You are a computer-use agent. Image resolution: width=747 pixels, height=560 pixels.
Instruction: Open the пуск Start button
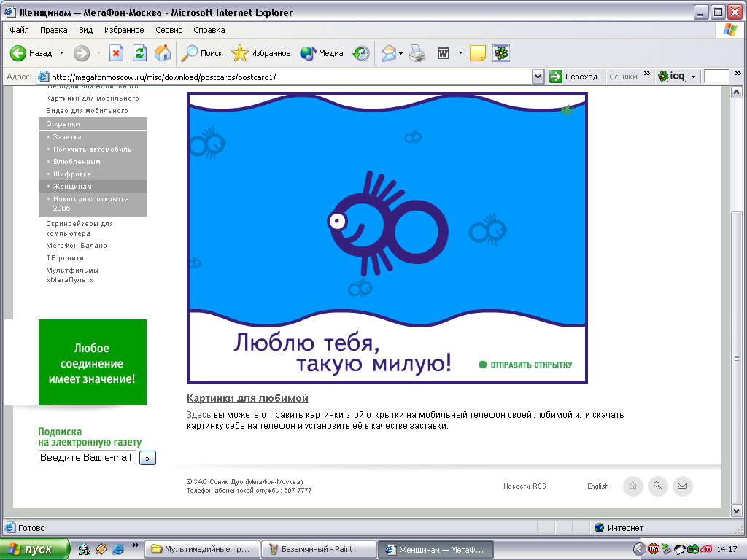tap(34, 550)
